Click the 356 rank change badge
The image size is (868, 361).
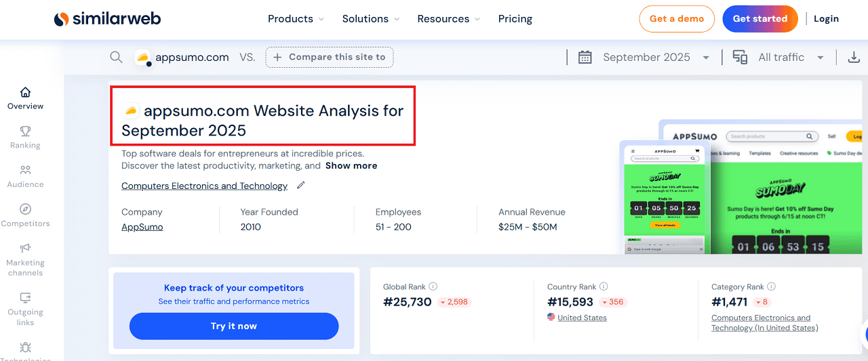tap(612, 302)
